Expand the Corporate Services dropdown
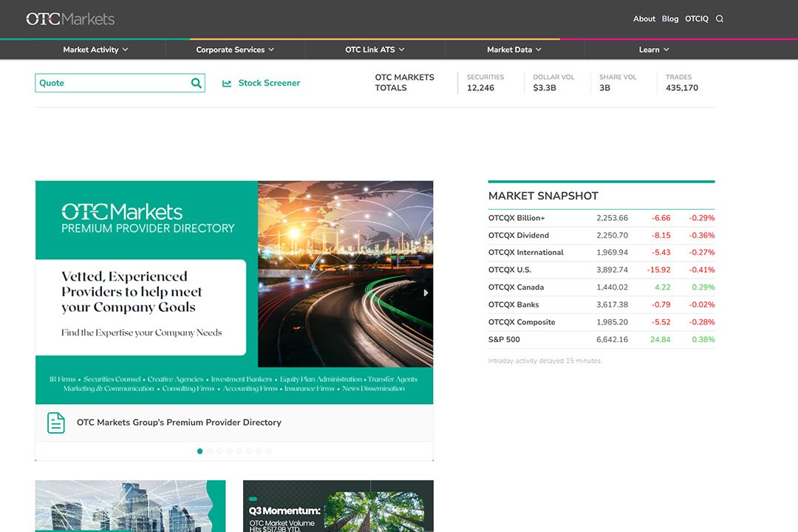The height and width of the screenshot is (532, 798). 235,50
